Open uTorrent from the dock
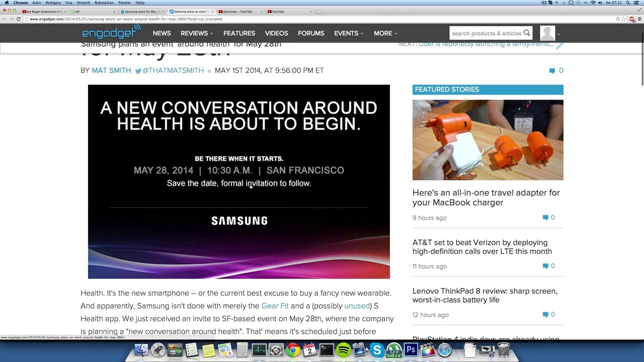The height and width of the screenshot is (362, 644). click(394, 350)
